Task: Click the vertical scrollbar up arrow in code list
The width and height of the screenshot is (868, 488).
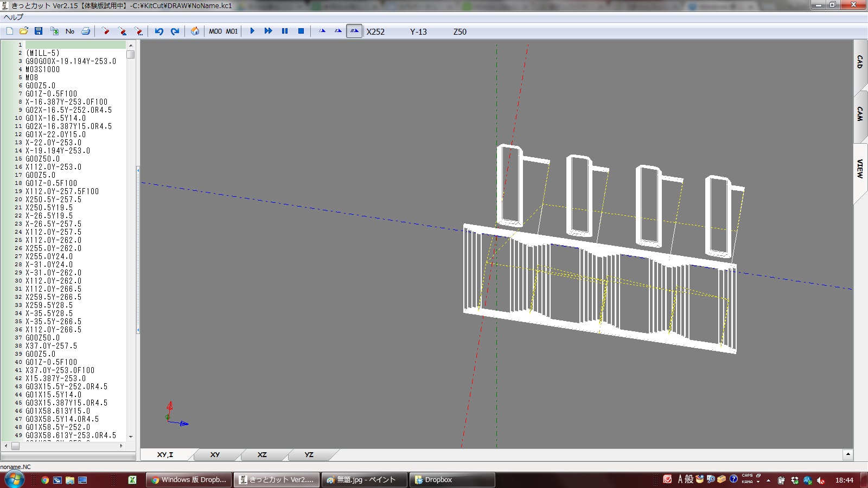Action: (x=131, y=45)
